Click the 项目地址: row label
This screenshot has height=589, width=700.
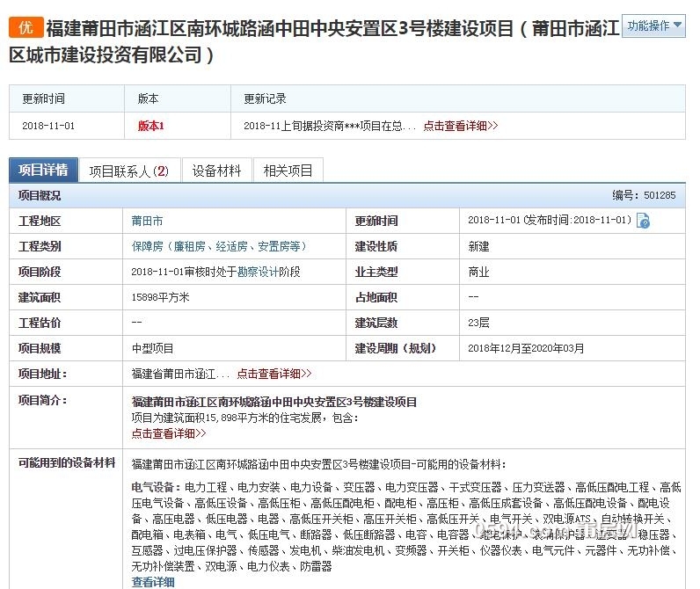point(42,374)
